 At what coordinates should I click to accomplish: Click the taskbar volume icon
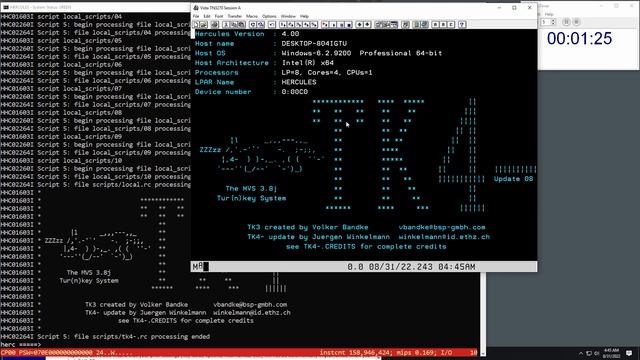597,353
